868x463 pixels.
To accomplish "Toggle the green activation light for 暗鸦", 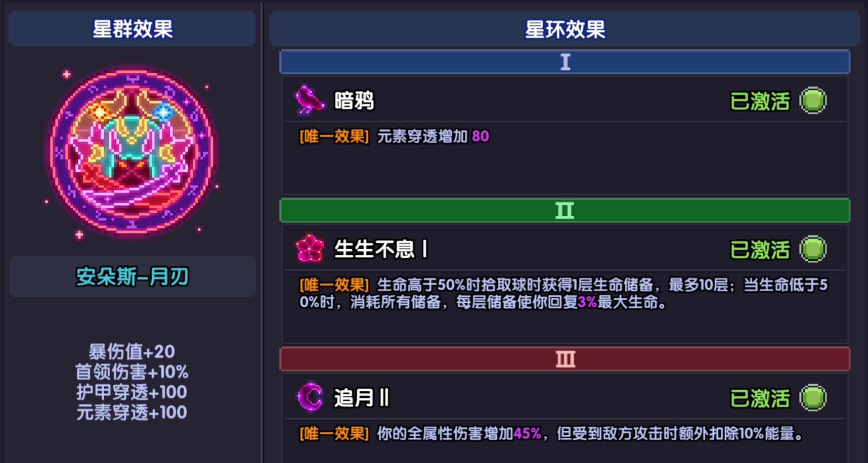I will click(812, 101).
